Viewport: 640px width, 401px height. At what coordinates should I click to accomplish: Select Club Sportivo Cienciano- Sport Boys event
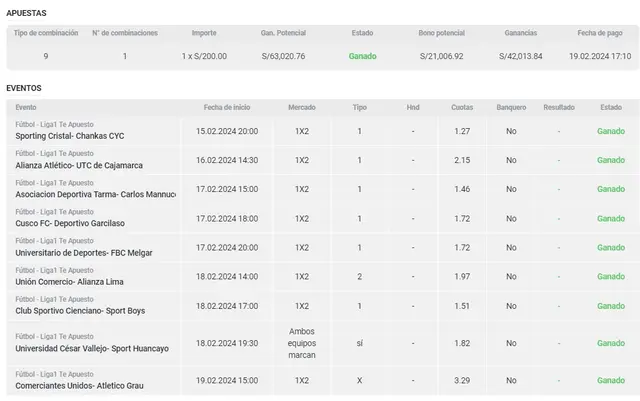tap(80, 310)
